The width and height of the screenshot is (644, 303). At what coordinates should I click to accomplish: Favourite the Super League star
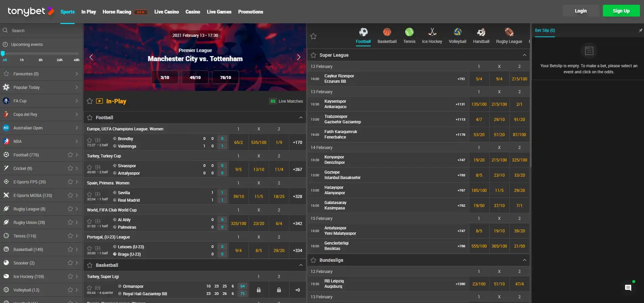313,55
